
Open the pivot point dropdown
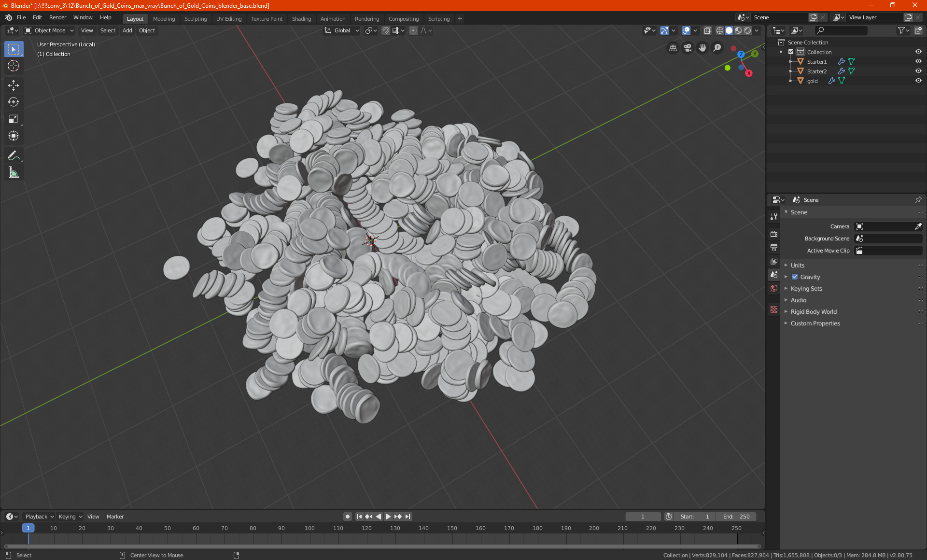[371, 30]
